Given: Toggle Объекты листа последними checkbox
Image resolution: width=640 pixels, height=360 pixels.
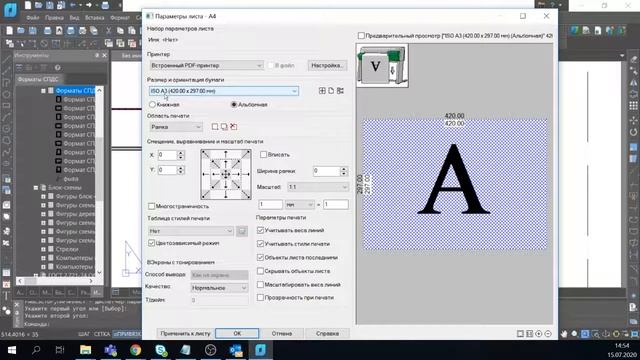Looking at the screenshot, I should coord(260,258).
